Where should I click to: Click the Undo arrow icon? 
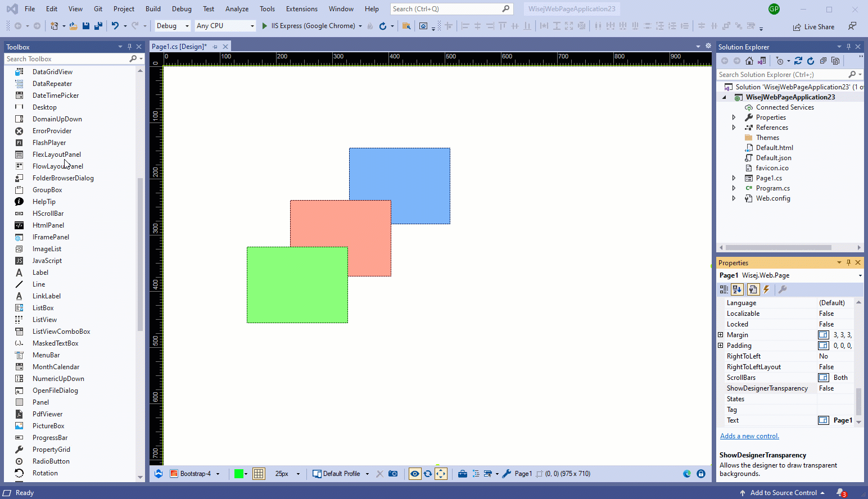[x=115, y=26]
